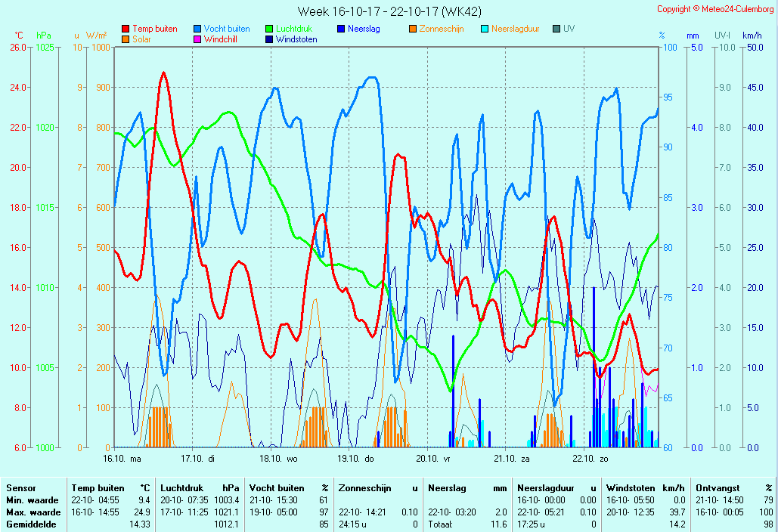The height and width of the screenshot is (532, 778).
Task: Click the Luchtdruk hPa table header
Action: tap(200, 488)
